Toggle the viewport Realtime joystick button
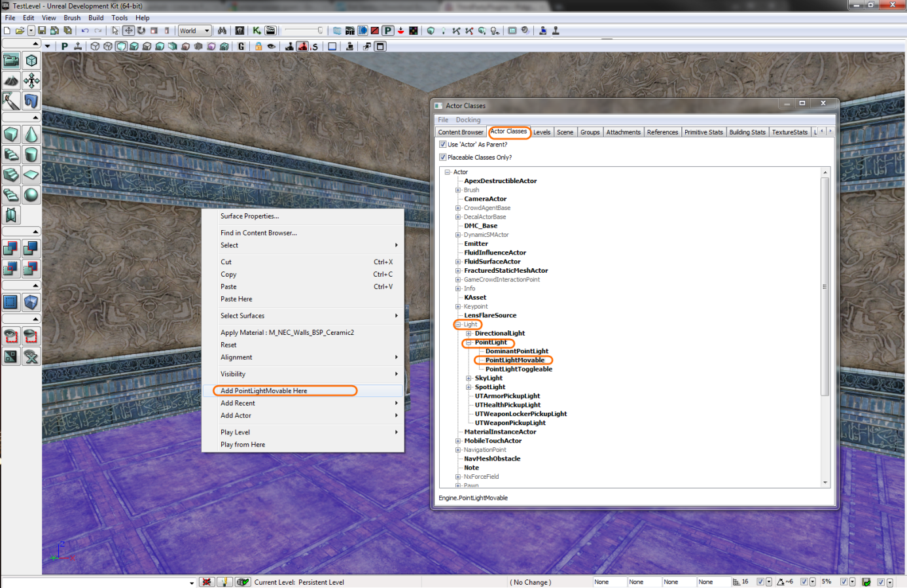This screenshot has height=588, width=907. click(78, 46)
